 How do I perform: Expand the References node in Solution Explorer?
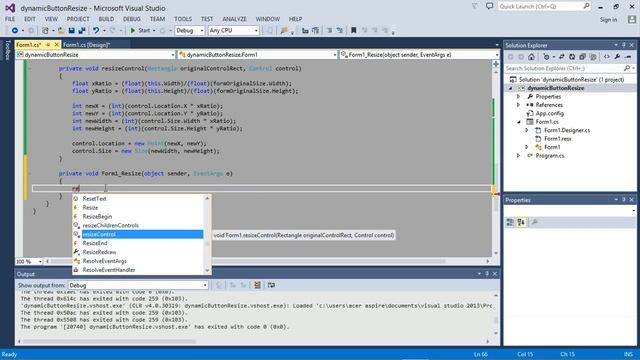click(518, 105)
